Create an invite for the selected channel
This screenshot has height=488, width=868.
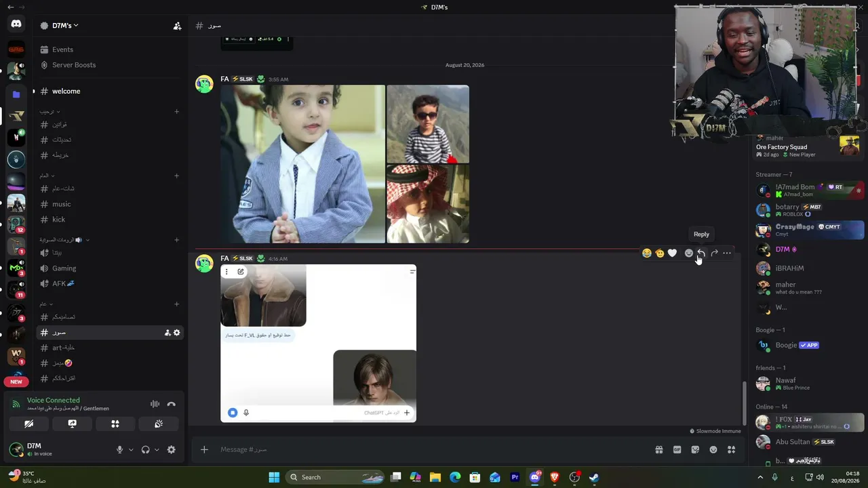pyautogui.click(x=167, y=333)
